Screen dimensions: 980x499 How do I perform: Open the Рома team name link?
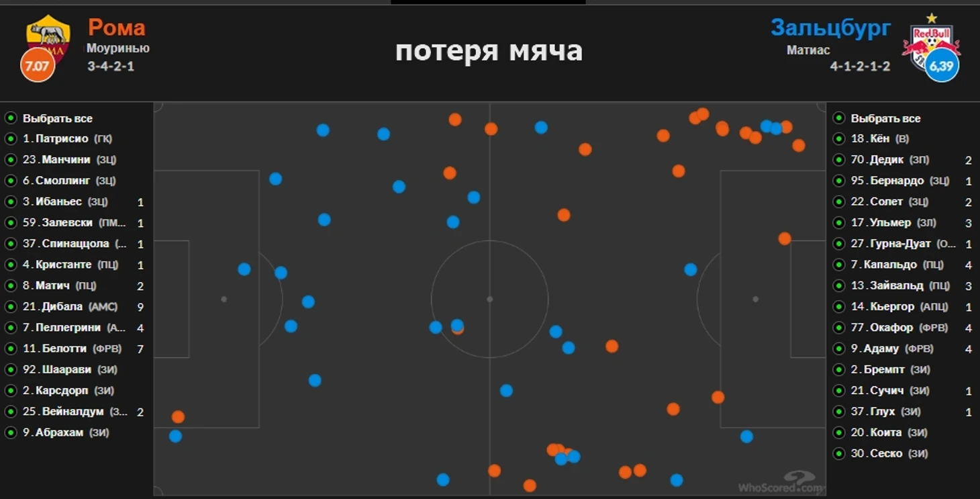coord(117,28)
